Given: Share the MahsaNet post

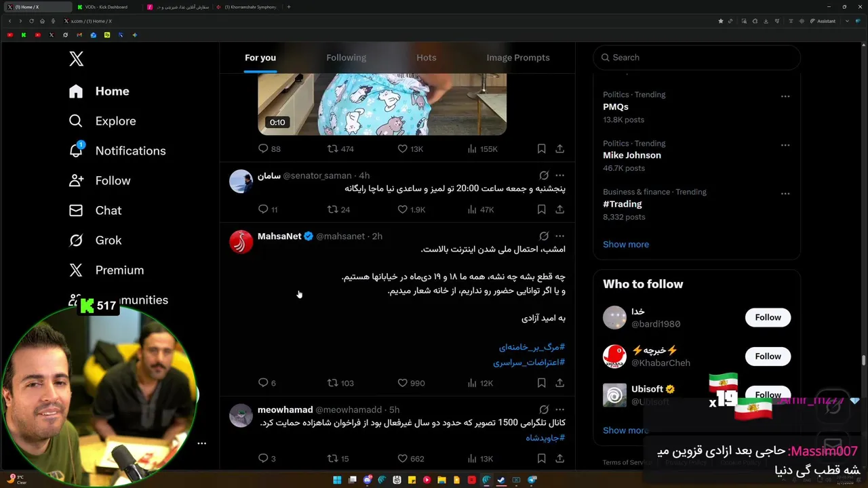Looking at the screenshot, I should (560, 383).
